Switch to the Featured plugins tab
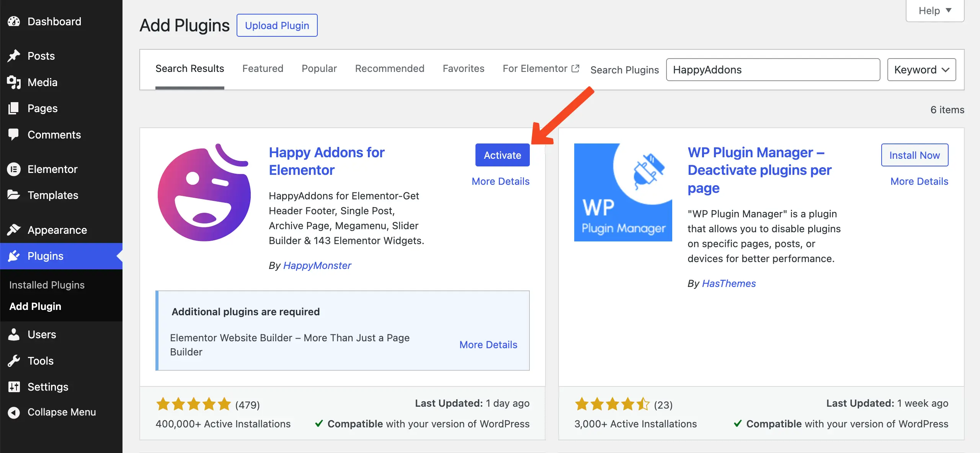 point(263,68)
